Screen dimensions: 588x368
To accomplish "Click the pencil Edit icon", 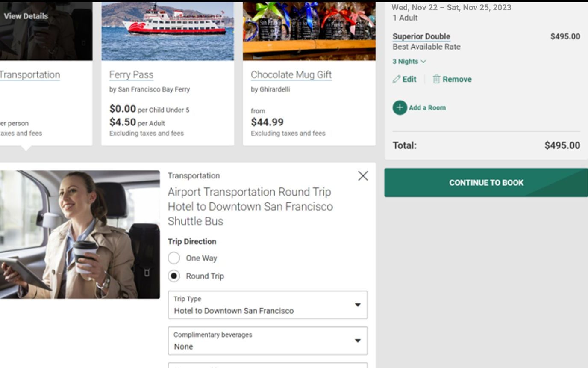I will tap(397, 79).
